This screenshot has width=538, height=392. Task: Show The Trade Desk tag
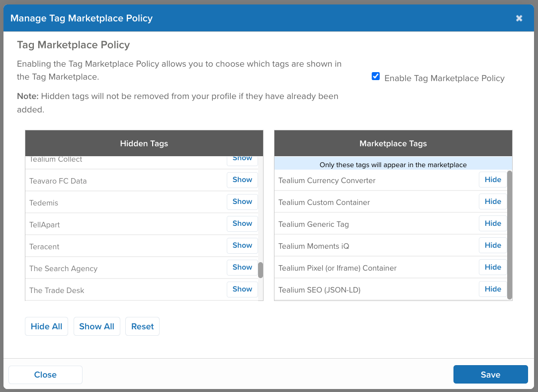point(242,289)
